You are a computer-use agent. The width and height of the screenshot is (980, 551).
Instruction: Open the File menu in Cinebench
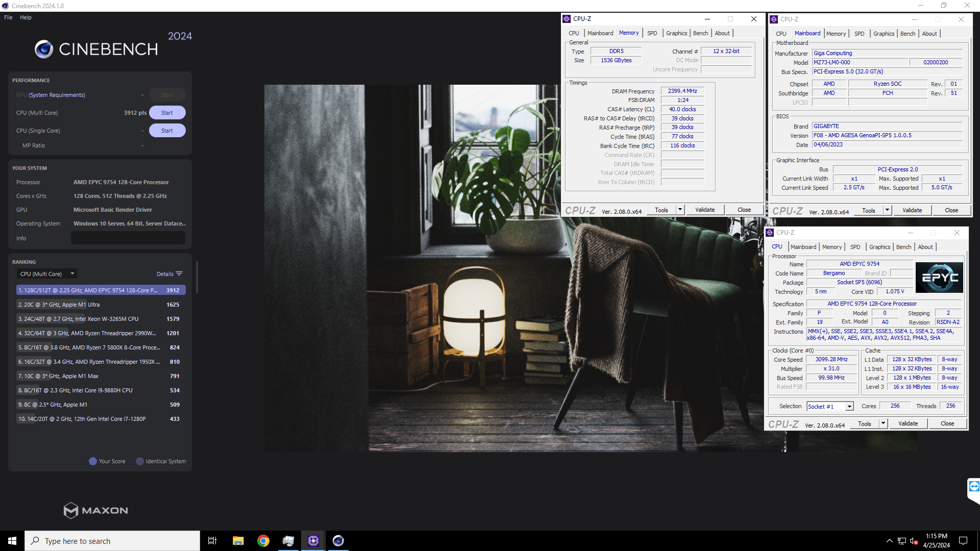click(x=8, y=17)
